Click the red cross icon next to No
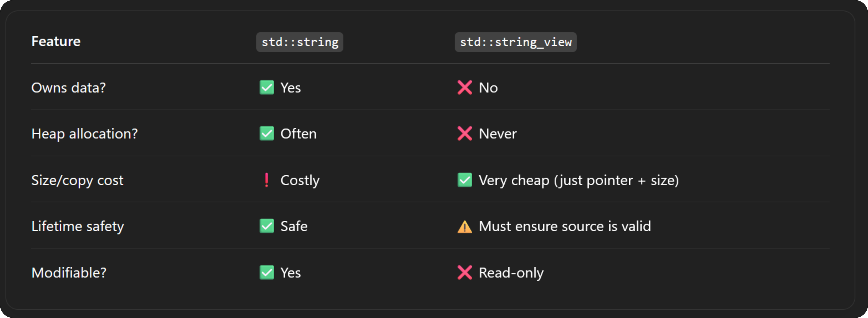The width and height of the screenshot is (868, 318). [x=465, y=88]
